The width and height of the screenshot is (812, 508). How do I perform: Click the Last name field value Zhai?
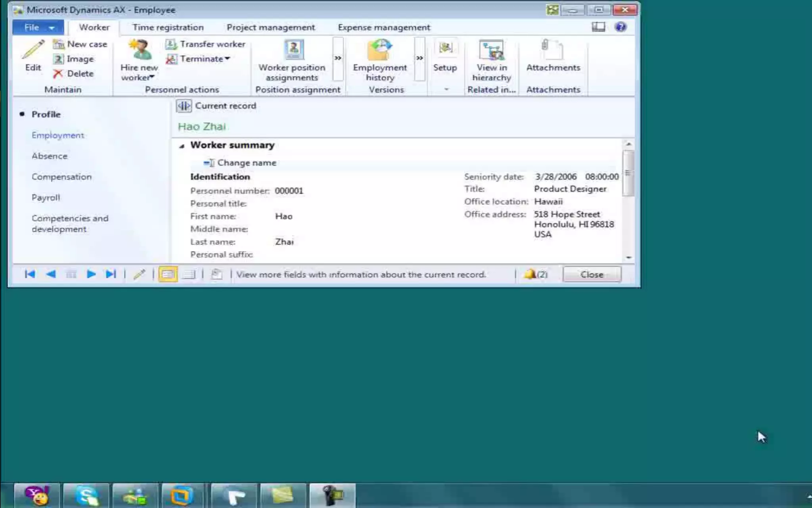point(284,242)
